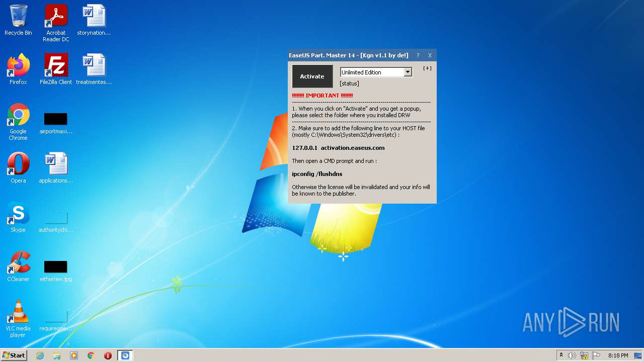Viewport: 644px width, 362px height.
Task: Launch Skype desktop shortcut
Action: click(x=18, y=217)
